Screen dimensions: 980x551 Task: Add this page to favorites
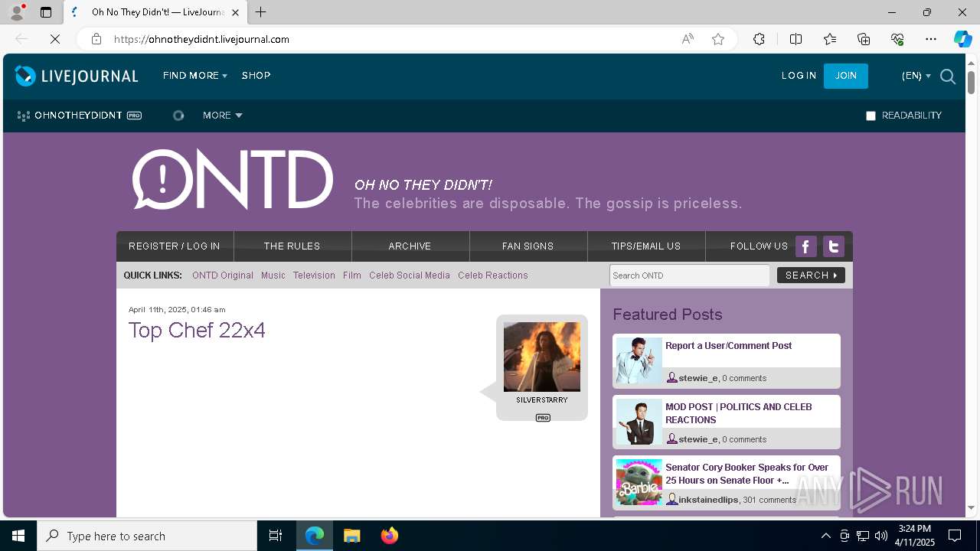click(x=718, y=39)
